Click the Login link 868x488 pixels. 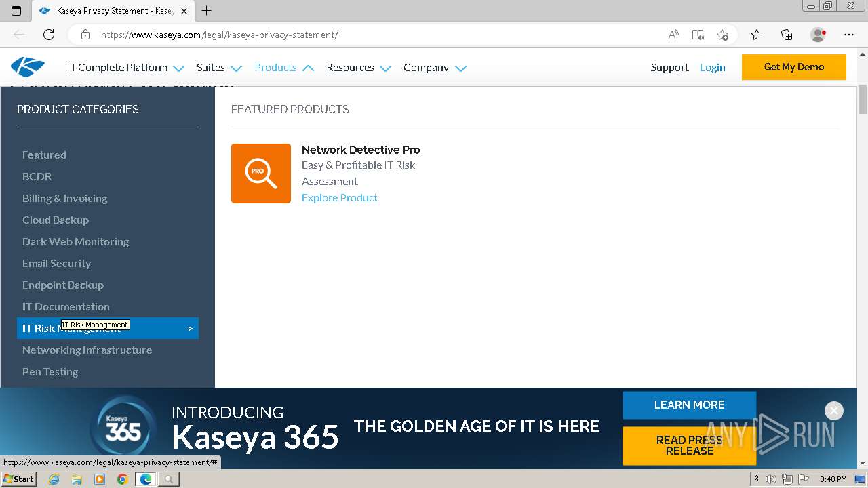[712, 67]
